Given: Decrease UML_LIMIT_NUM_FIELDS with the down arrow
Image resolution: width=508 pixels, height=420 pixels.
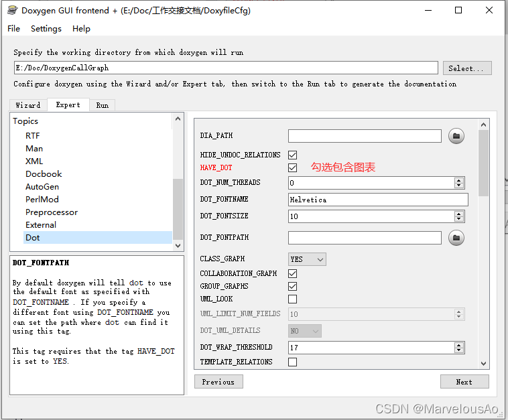Looking at the screenshot, I should [x=459, y=317].
